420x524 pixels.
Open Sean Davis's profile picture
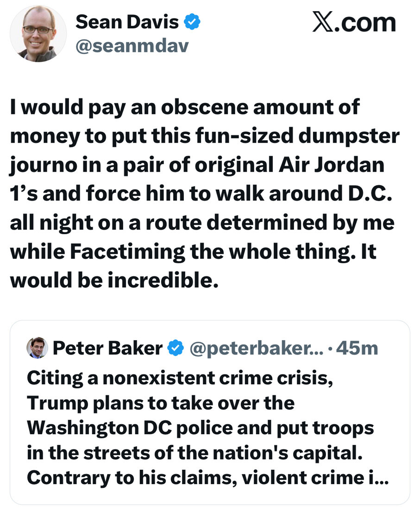coord(38,34)
